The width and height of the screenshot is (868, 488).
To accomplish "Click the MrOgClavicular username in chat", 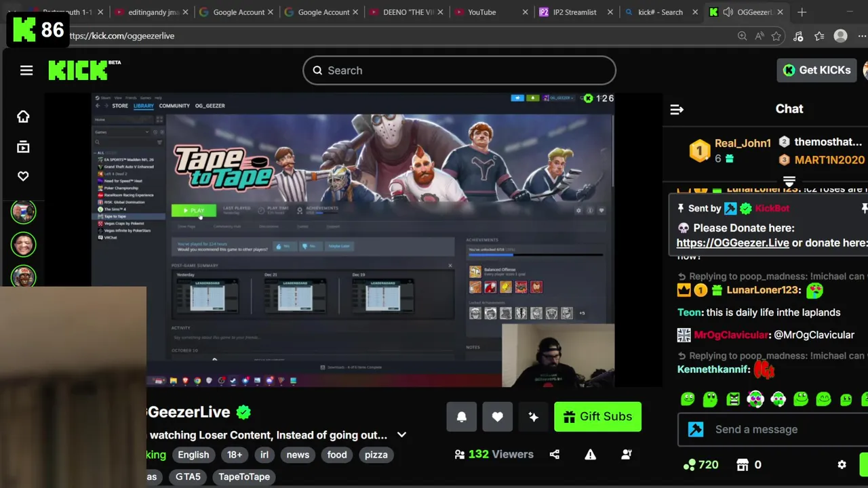I will [732, 335].
